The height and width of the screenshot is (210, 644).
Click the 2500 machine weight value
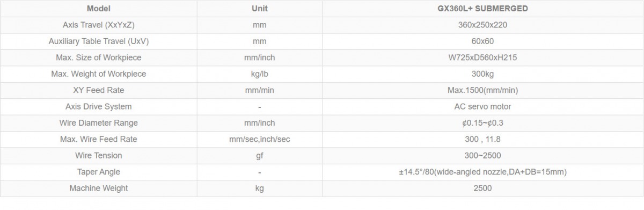(x=482, y=188)
